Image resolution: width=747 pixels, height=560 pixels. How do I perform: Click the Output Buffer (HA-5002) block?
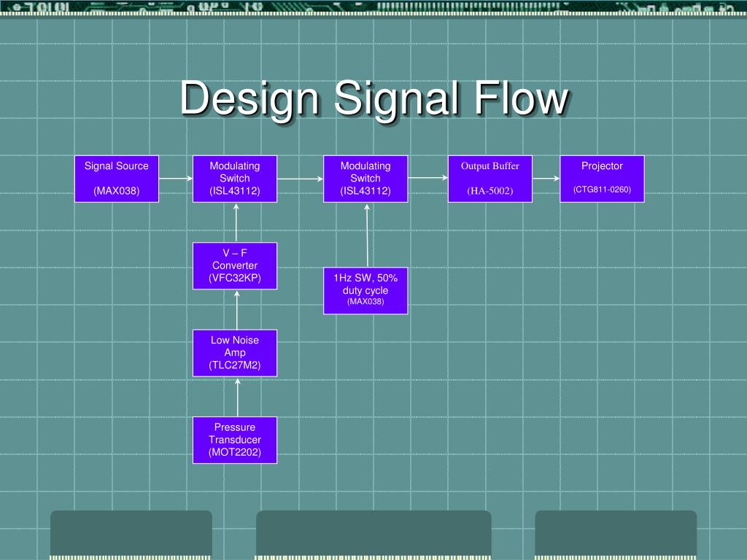[490, 179]
